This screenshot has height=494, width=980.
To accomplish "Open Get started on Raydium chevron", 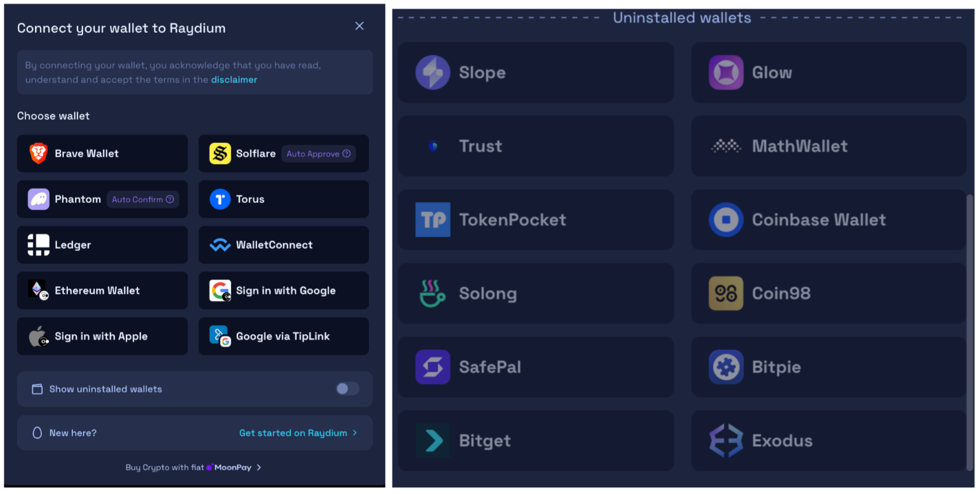I will pyautogui.click(x=355, y=433).
